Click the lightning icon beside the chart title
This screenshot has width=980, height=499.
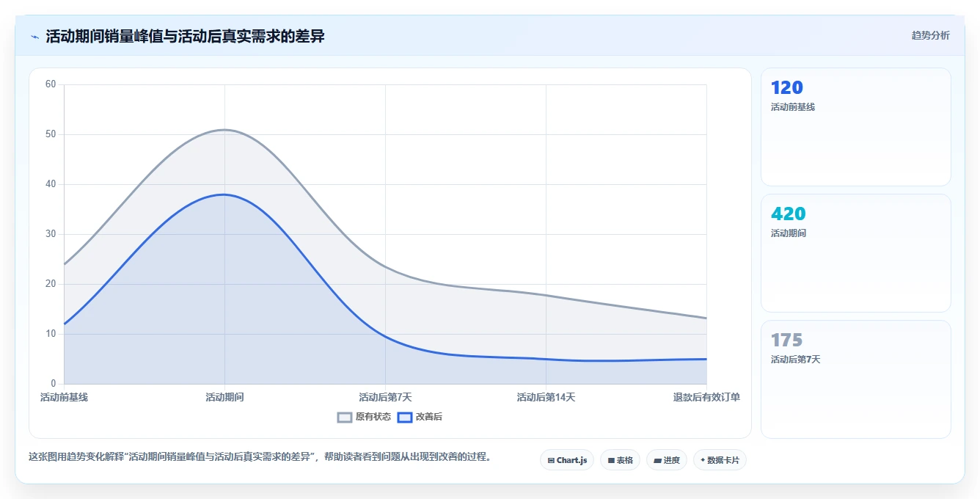tap(34, 36)
